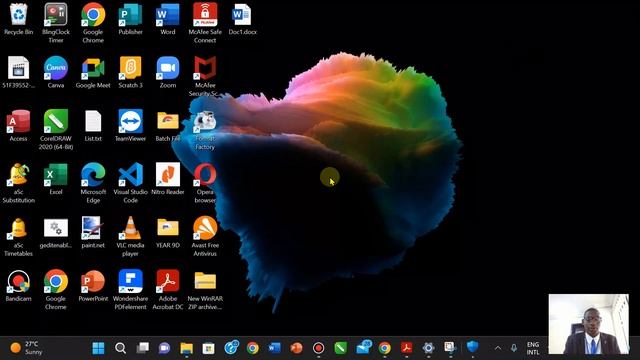Viewport: 640px width, 360px height.
Task: Select the aSc Substitution shortcut
Action: point(18,183)
